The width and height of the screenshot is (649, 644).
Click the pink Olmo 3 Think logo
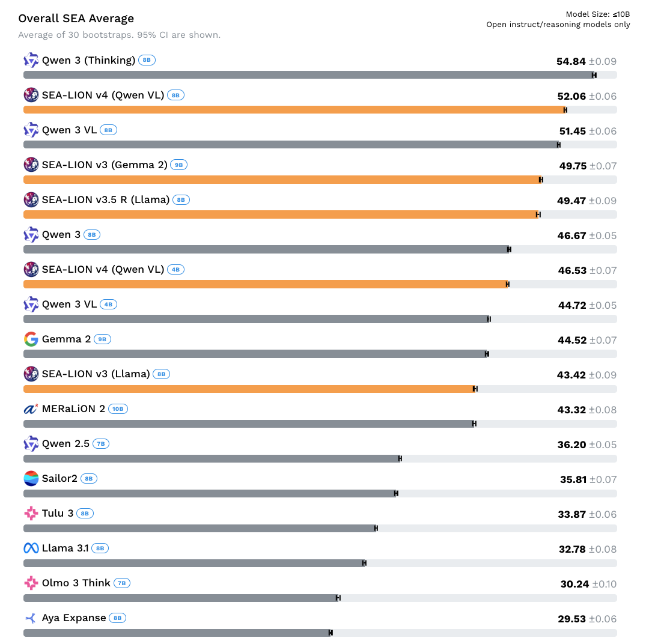pyautogui.click(x=31, y=583)
